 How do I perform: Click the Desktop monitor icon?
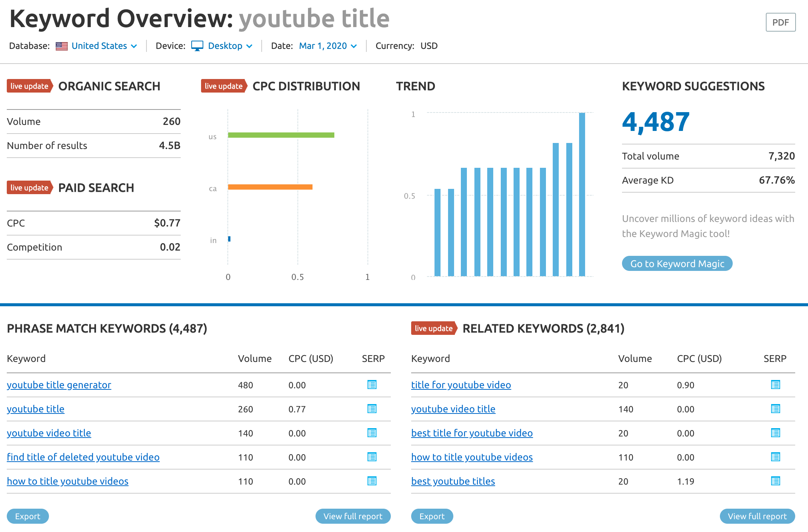click(197, 46)
